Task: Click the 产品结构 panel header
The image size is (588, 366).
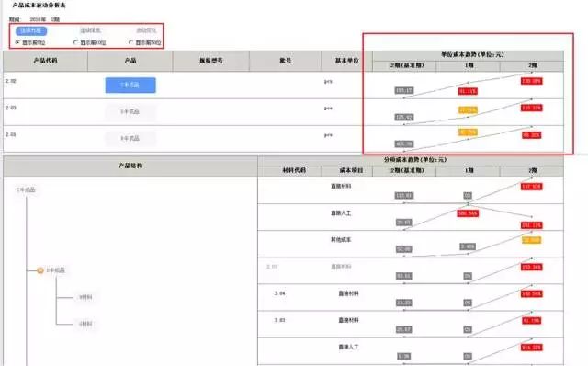Action: click(x=130, y=166)
